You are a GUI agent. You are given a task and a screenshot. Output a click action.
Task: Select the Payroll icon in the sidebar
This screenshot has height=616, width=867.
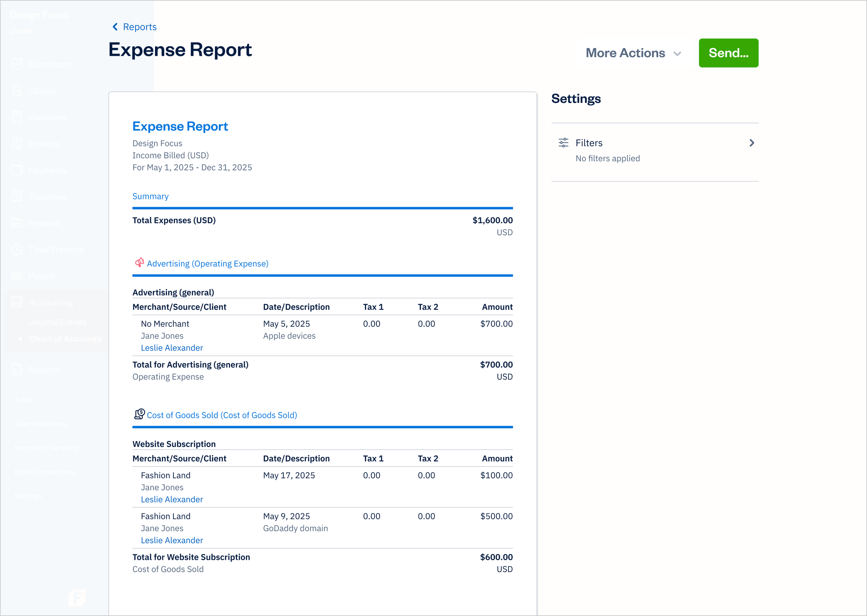pyautogui.click(x=17, y=276)
